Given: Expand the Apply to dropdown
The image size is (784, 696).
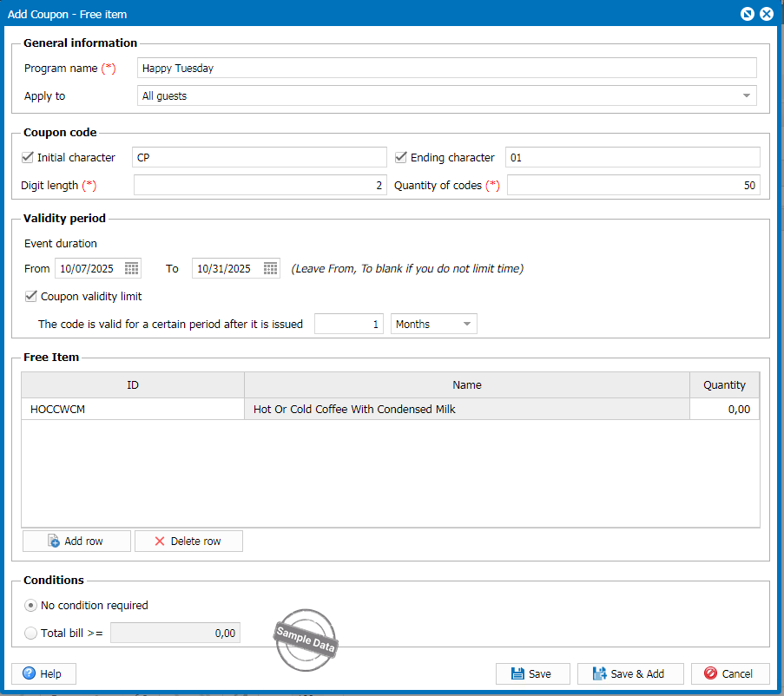Looking at the screenshot, I should [747, 95].
